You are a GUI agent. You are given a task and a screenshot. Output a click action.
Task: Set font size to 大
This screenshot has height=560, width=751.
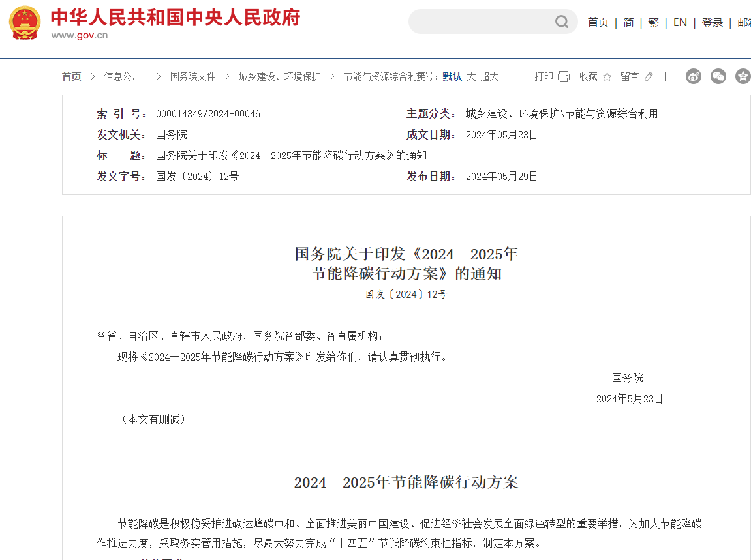point(471,76)
